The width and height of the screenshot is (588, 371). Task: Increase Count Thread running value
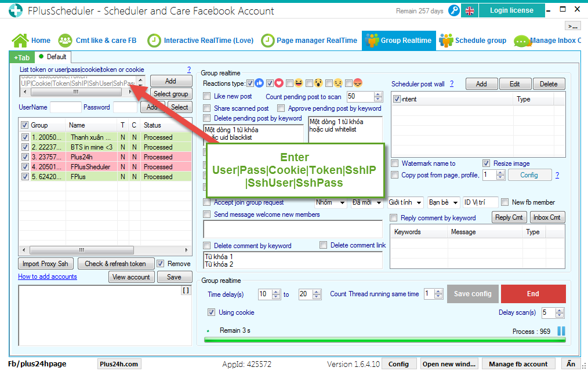[x=438, y=292]
